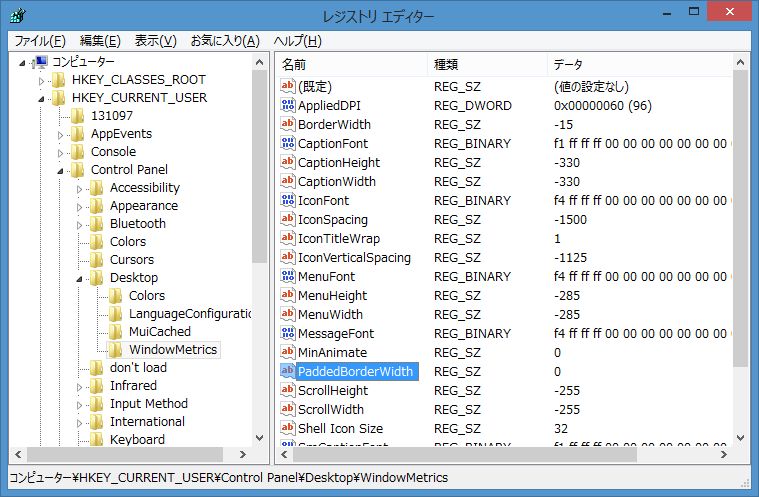The width and height of the screenshot is (759, 497).
Task: Sort values by the 名前 column header
Action: coord(350,64)
